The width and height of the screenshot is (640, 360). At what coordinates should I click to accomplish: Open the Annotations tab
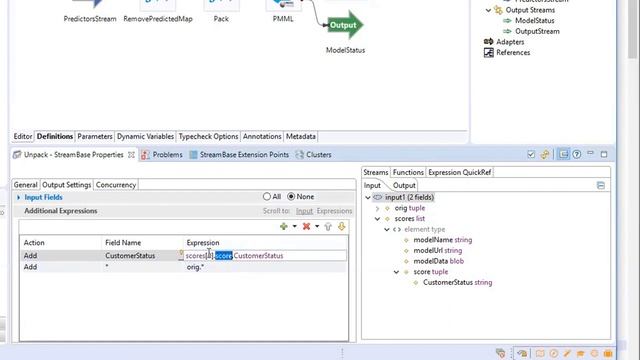(262, 136)
